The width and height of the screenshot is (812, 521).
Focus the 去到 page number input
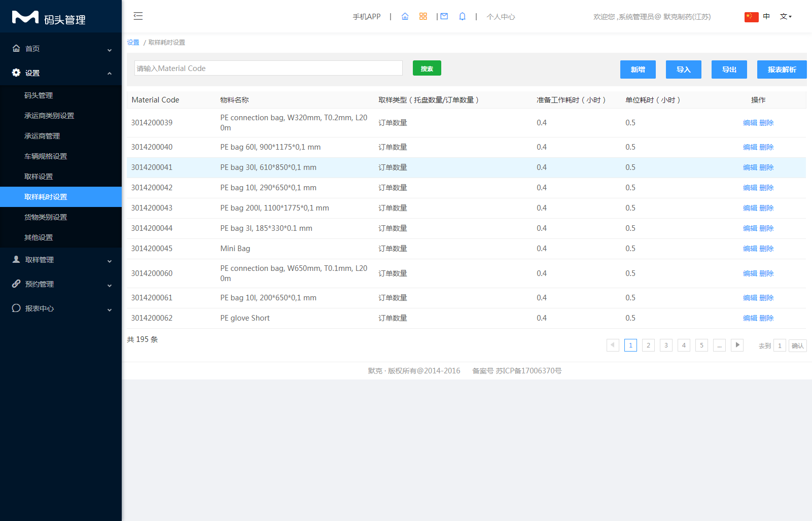coord(780,345)
